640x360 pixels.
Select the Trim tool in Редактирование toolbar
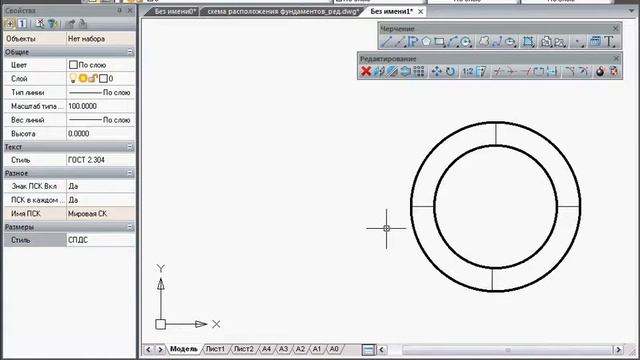[498, 71]
